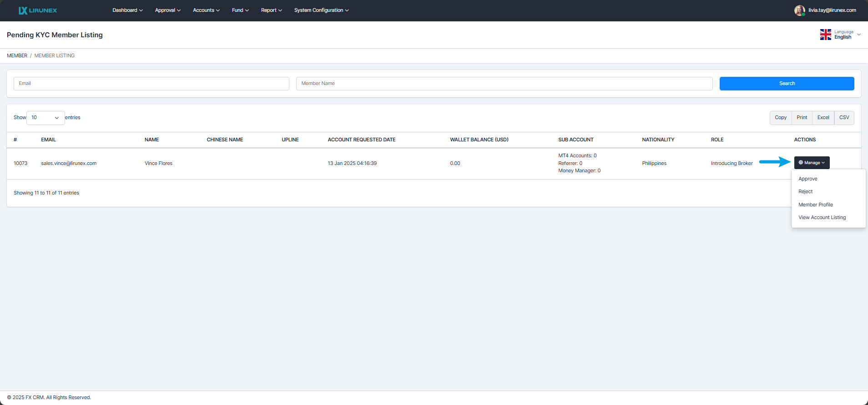Click the Lirunex logo
Viewport: 868px width, 405px height.
tap(38, 10)
